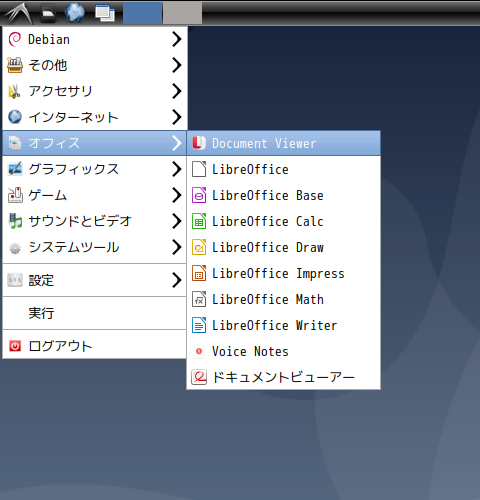
Task: Open the グラフィックス menu category
Action: (x=94, y=169)
